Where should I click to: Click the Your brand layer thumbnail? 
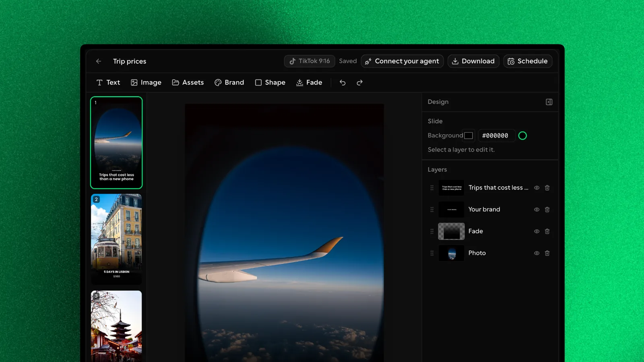451,210
